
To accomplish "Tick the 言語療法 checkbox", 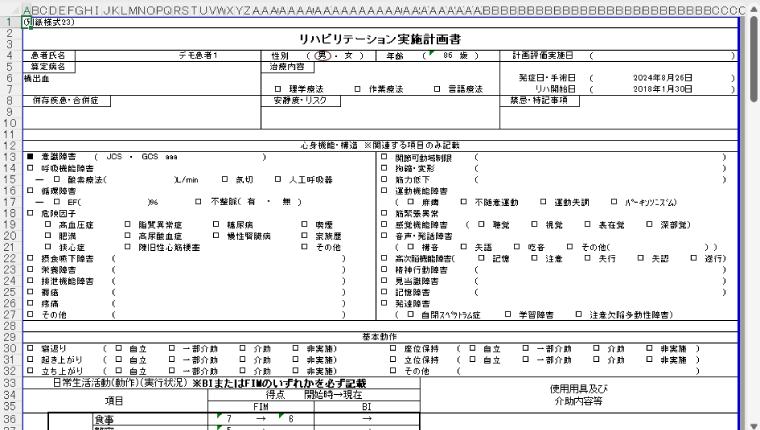I will click(x=437, y=89).
